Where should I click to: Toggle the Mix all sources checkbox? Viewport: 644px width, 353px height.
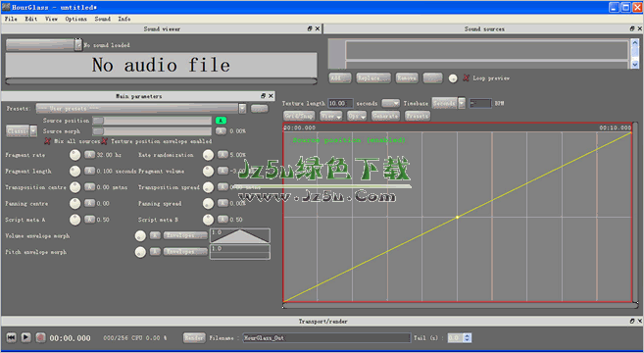pos(48,141)
